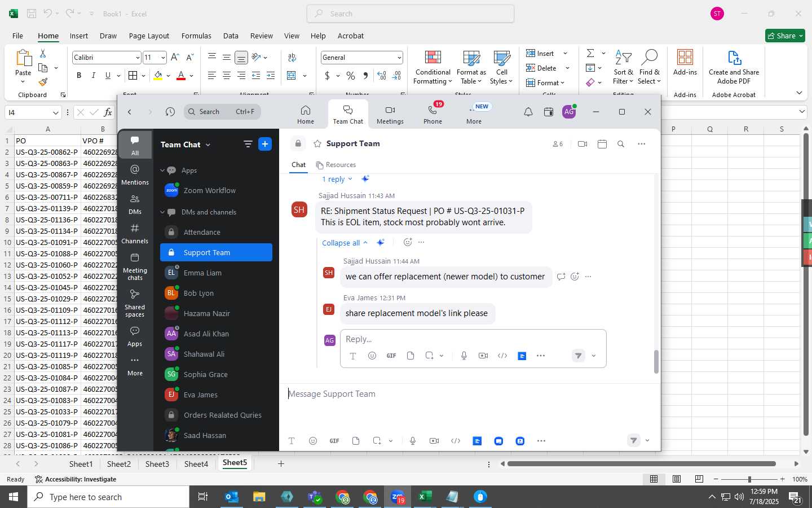Viewport: 812px width, 508px height.
Task: Open Meeting chats in sidebar
Action: point(135,266)
